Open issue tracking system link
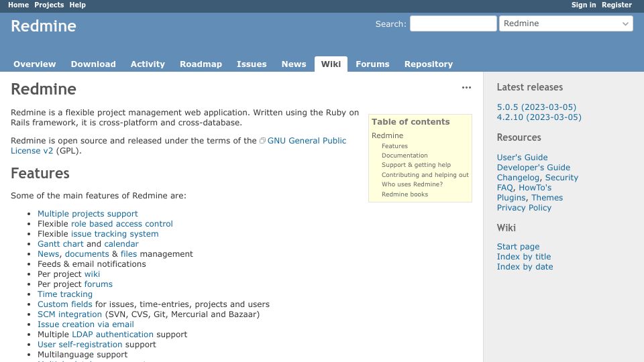Viewport: 644px width, 362px height. [x=115, y=234]
